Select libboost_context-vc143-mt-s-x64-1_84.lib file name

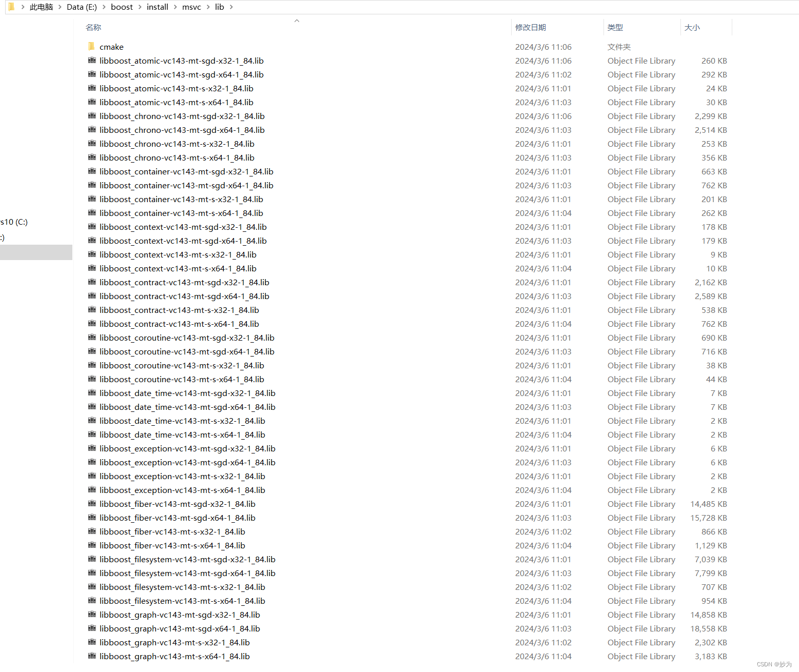178,268
